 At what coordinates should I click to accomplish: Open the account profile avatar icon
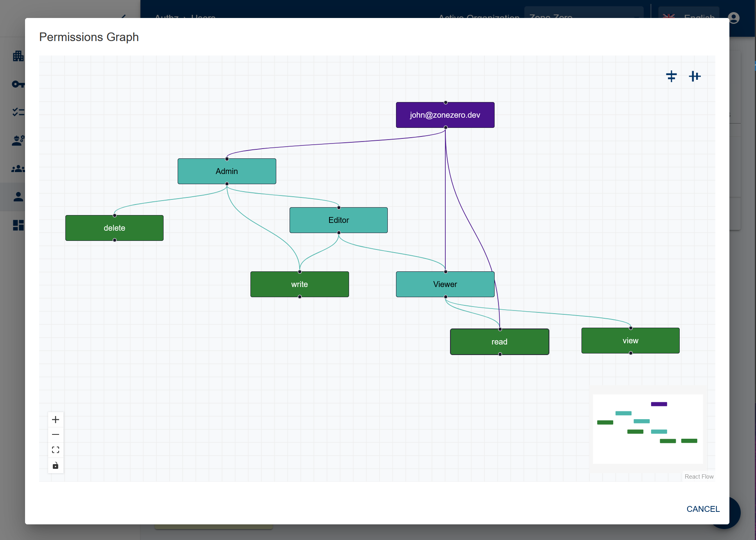coord(734,18)
